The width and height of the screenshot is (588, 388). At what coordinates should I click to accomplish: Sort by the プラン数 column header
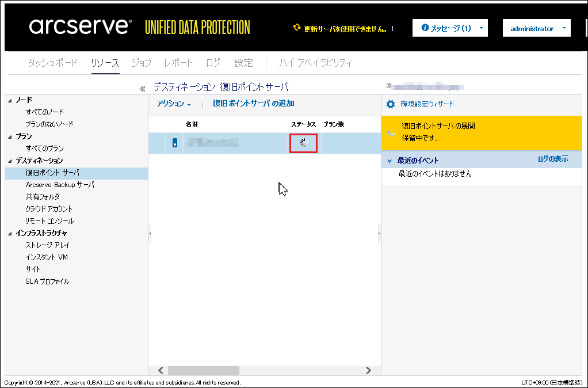pyautogui.click(x=334, y=124)
